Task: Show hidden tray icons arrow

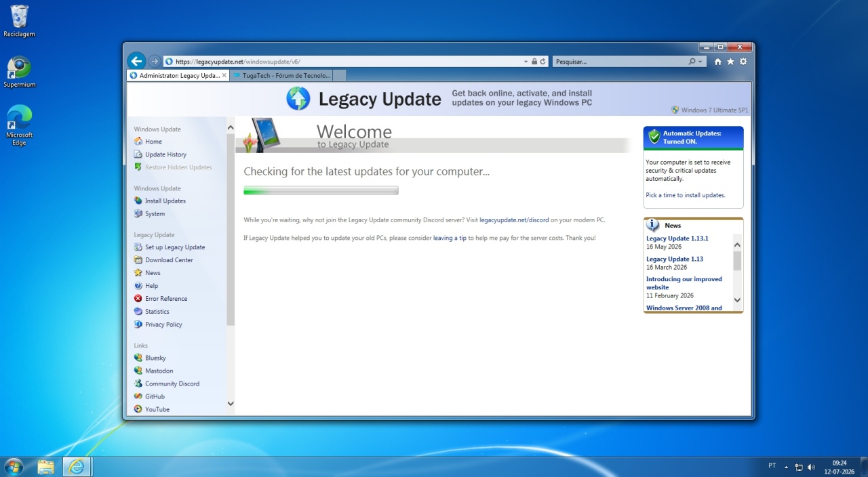Action: tap(787, 467)
